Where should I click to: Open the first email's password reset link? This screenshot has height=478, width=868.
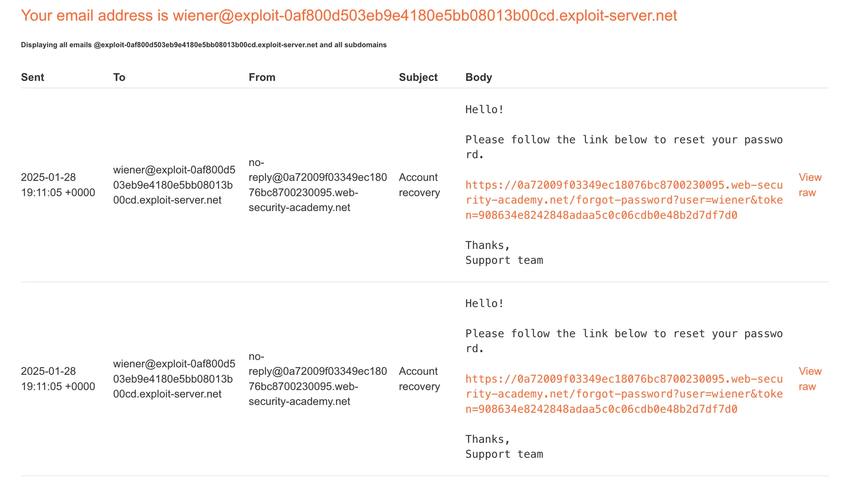[x=623, y=200]
